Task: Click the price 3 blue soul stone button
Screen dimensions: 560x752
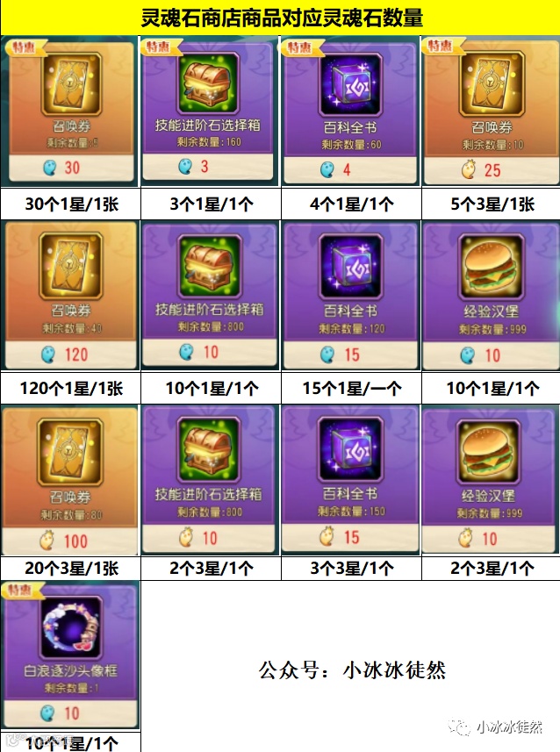Action: point(208,167)
